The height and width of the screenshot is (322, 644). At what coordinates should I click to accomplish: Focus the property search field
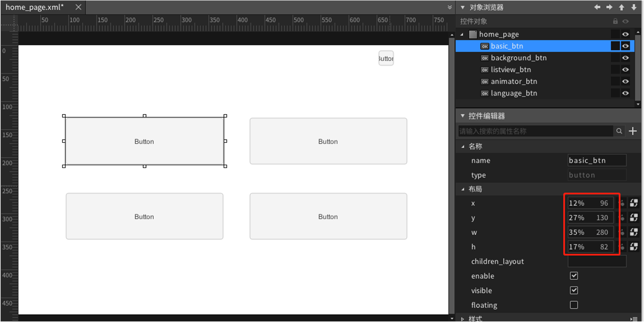[536, 131]
